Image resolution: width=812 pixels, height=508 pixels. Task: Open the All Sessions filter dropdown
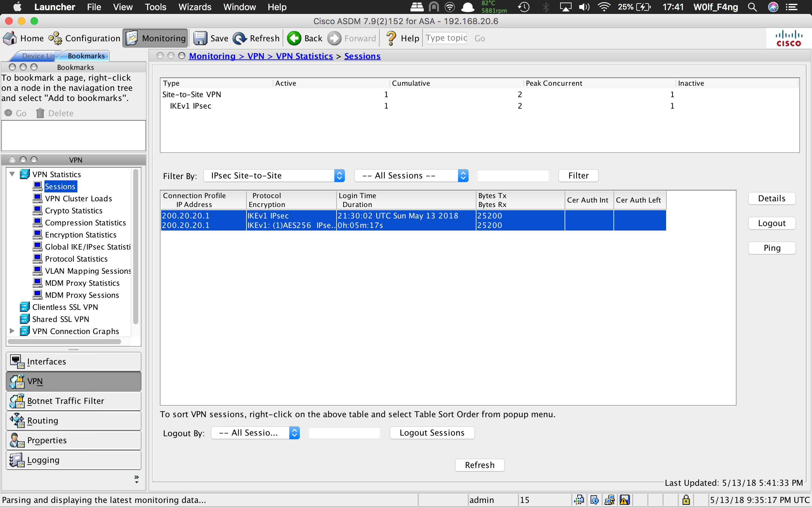coord(411,176)
